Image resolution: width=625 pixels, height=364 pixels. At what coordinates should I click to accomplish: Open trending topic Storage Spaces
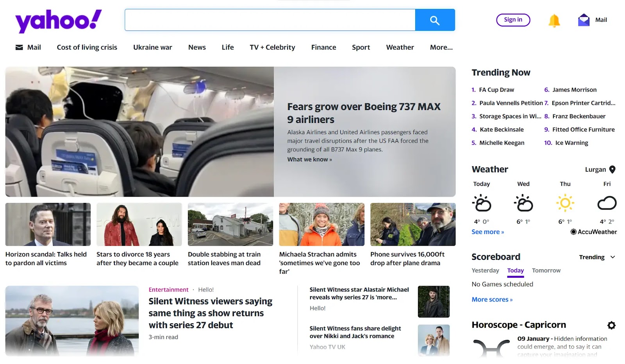pyautogui.click(x=510, y=116)
